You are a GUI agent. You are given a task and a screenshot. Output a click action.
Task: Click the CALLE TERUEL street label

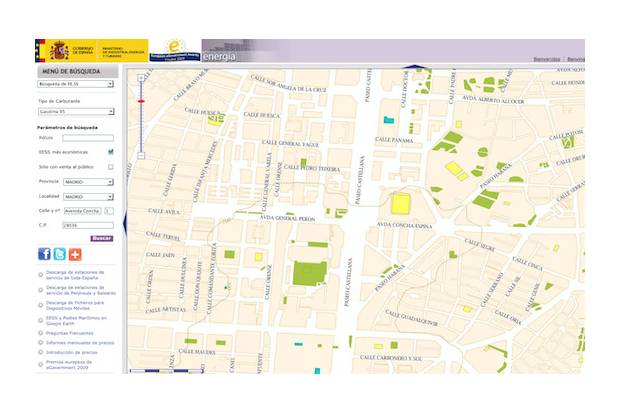[x=163, y=236]
